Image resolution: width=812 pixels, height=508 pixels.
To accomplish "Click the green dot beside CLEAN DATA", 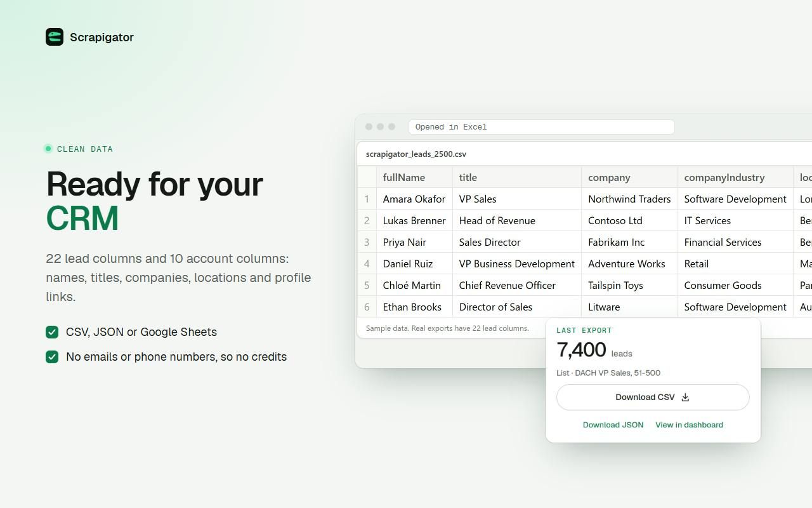I will coord(48,149).
